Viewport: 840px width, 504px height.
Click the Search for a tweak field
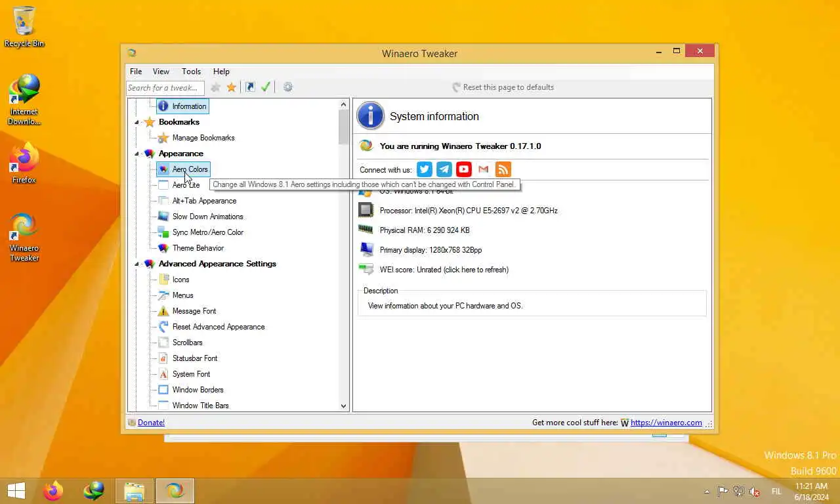tap(165, 88)
